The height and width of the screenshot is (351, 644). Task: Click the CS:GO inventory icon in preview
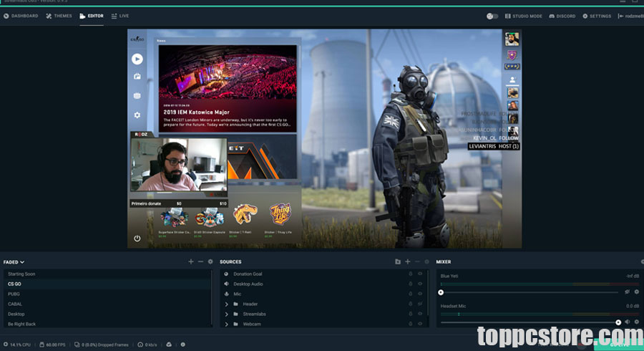click(137, 77)
